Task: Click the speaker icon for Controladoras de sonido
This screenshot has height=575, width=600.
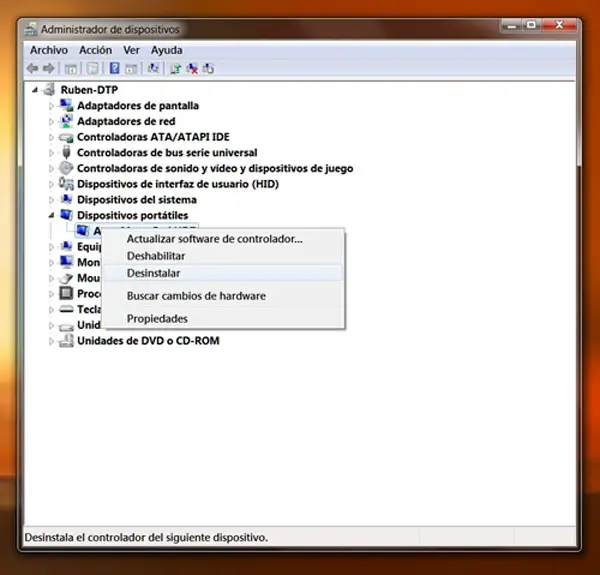Action: click(66, 168)
